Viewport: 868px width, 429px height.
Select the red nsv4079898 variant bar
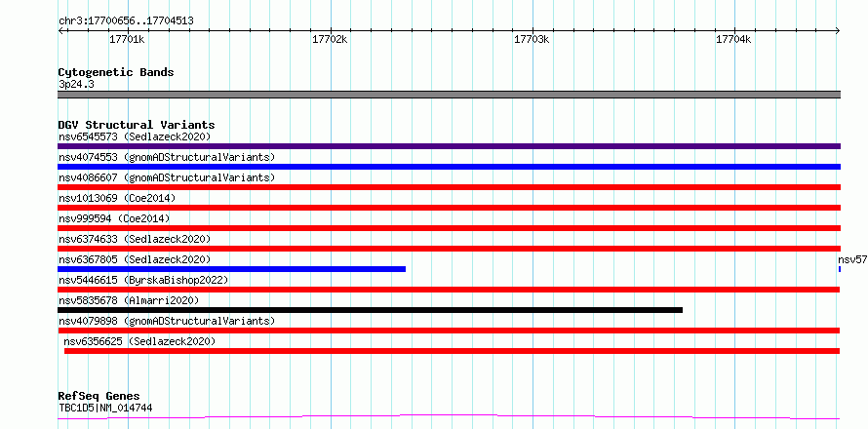point(449,331)
